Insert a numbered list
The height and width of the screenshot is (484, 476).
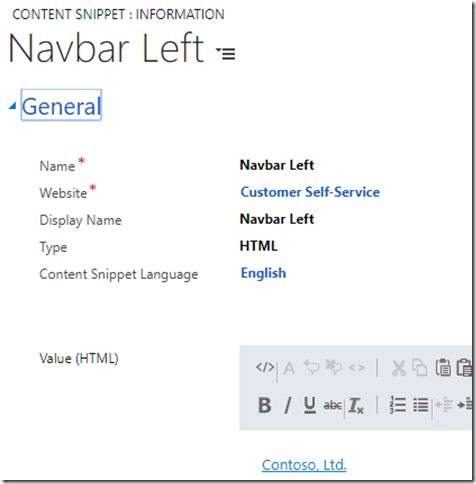[398, 405]
